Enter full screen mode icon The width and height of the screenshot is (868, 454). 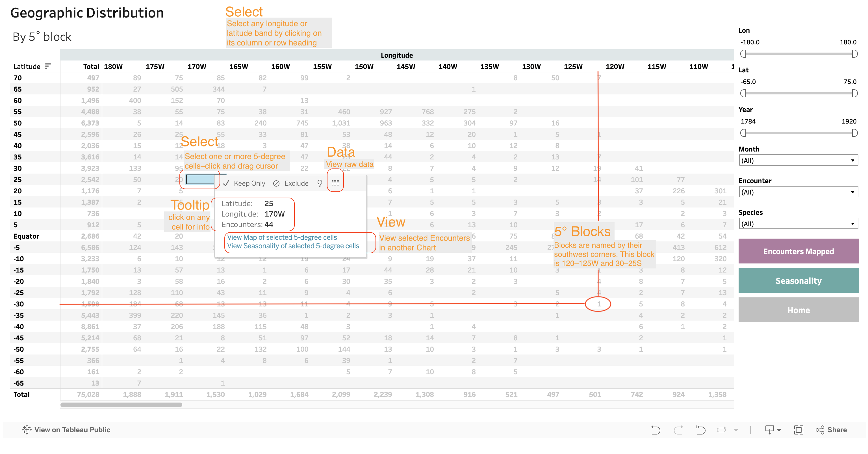pos(798,430)
